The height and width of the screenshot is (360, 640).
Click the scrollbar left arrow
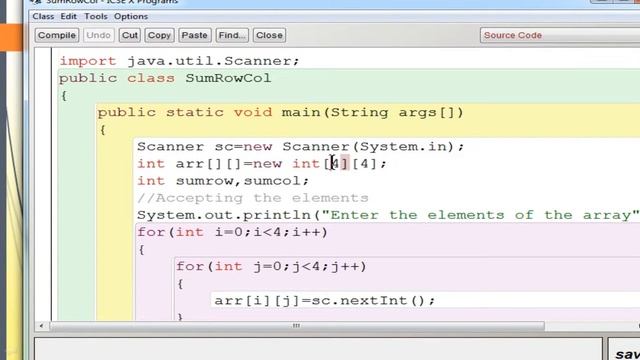(41, 326)
